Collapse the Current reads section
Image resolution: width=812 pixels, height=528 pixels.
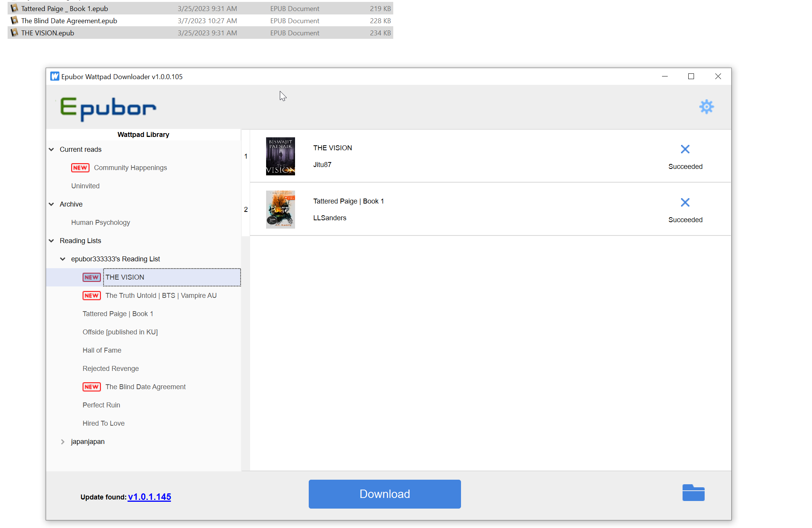point(51,149)
